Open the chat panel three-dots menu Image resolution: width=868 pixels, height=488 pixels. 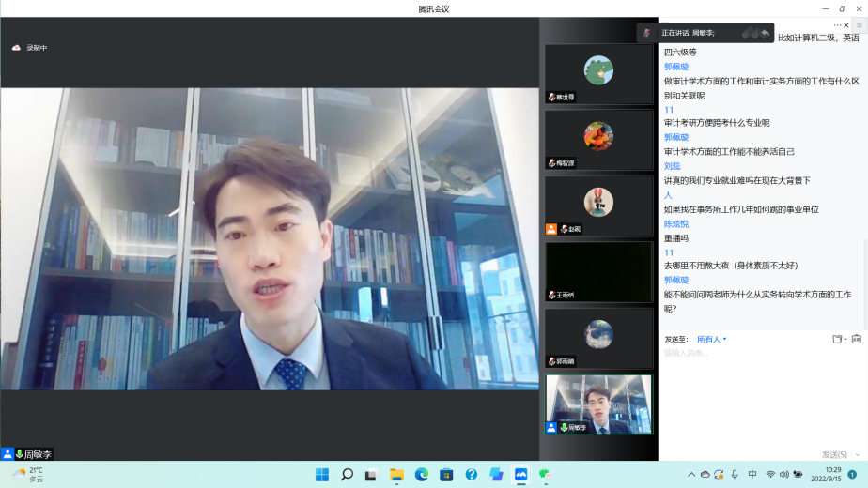click(838, 25)
